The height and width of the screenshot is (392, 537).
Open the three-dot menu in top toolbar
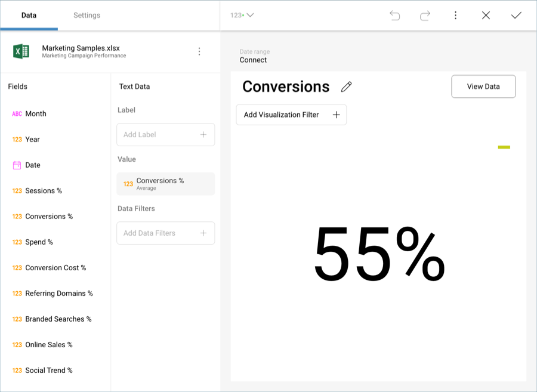click(x=455, y=16)
